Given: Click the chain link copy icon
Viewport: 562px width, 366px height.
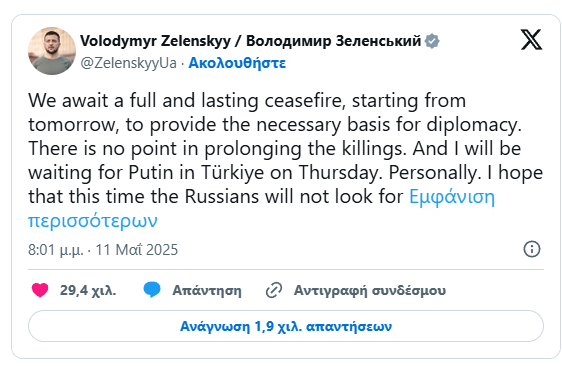Looking at the screenshot, I should pyautogui.click(x=274, y=290).
